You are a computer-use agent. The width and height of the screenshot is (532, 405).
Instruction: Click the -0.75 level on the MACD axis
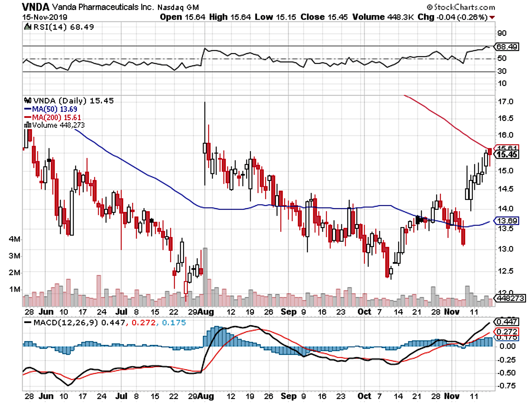pyautogui.click(x=506, y=386)
